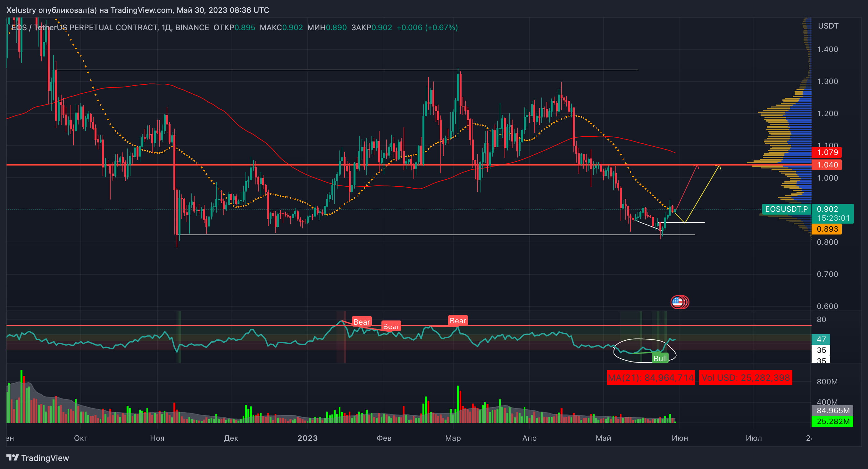Click the Bear label above March
Screen dimensions: 868x469
458,321
